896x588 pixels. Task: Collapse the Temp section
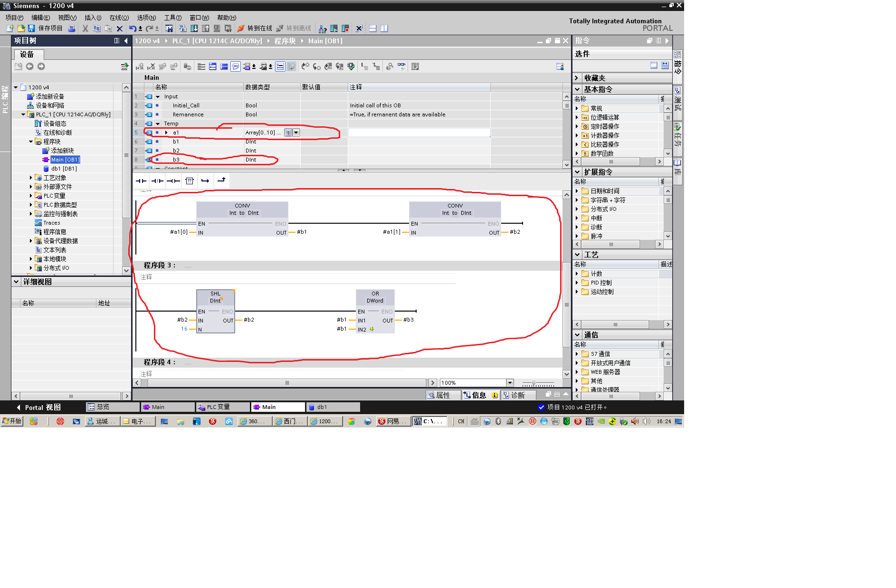[158, 123]
